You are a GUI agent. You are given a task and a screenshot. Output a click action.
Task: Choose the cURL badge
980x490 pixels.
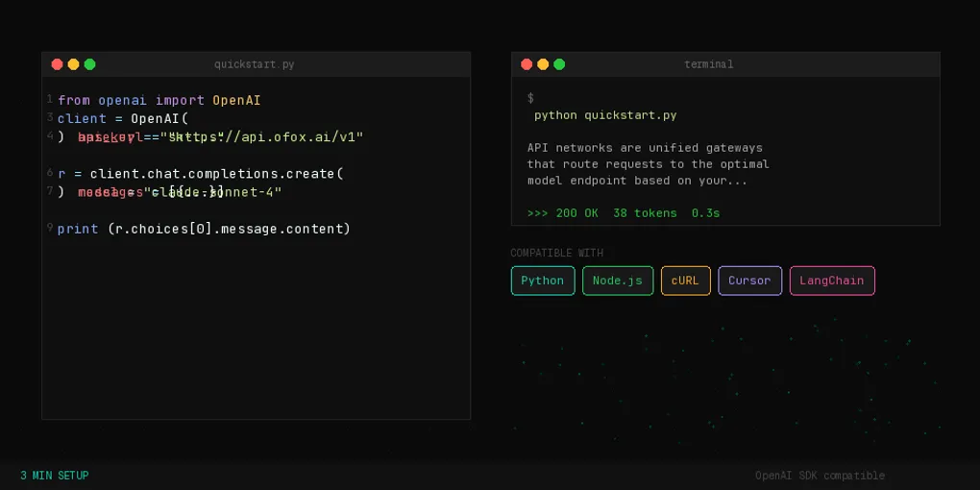pos(686,281)
